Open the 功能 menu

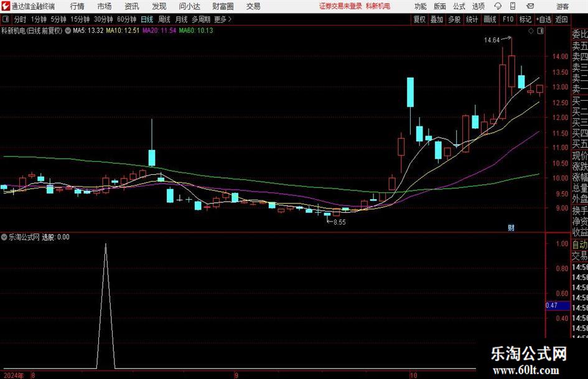[421, 6]
